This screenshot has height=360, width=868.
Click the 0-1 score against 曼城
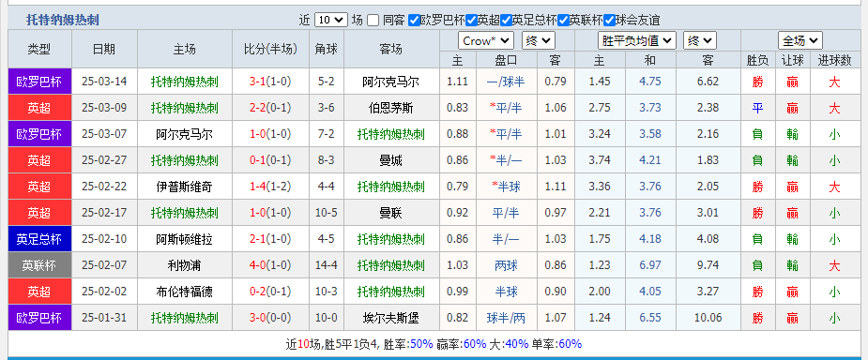[x=257, y=161]
